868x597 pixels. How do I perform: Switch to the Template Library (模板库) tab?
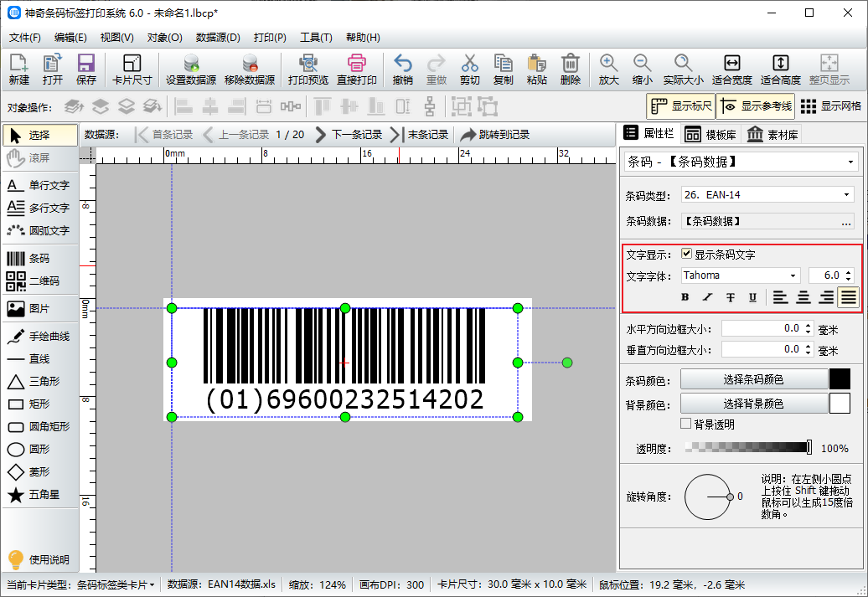[710, 134]
